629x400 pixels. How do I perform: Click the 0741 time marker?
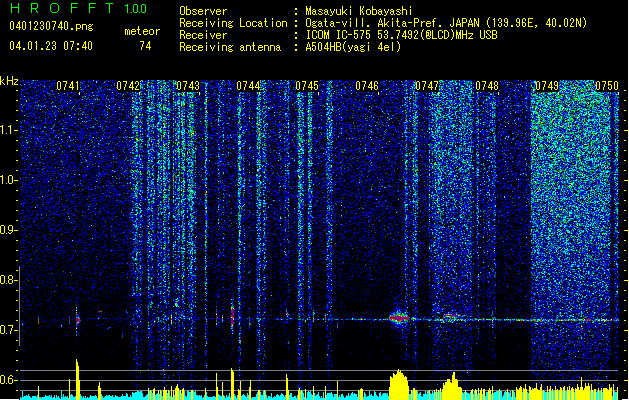click(x=68, y=86)
